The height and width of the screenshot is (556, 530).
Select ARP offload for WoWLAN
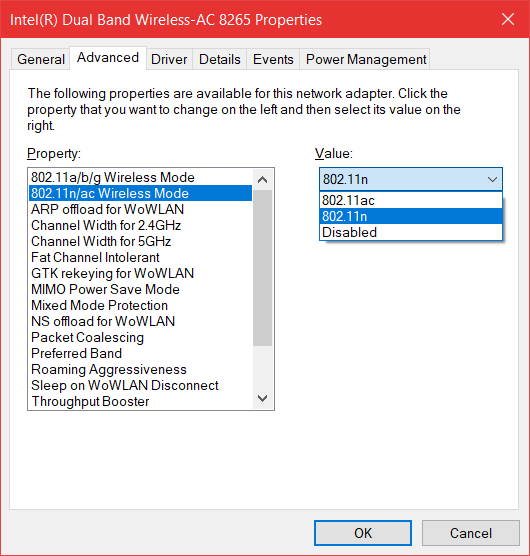[140, 209]
